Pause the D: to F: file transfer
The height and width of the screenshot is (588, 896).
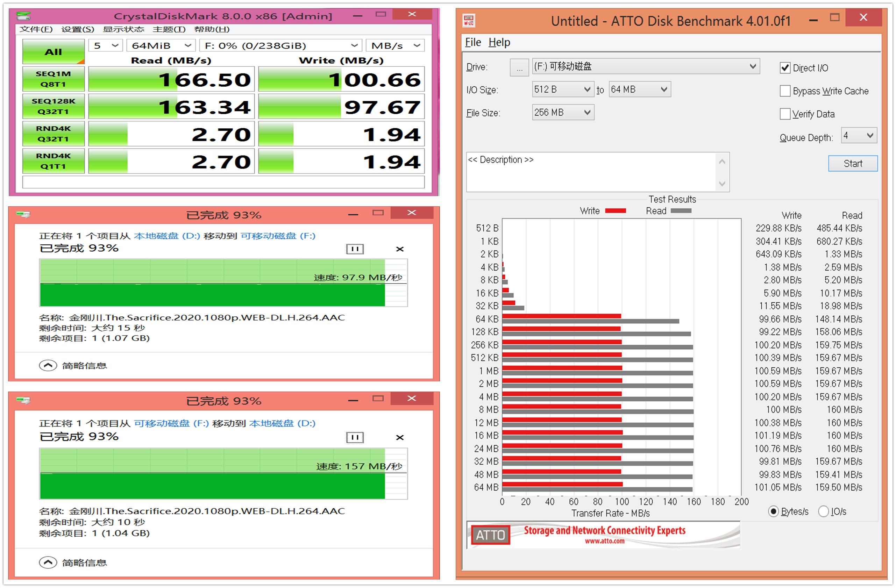tap(355, 249)
